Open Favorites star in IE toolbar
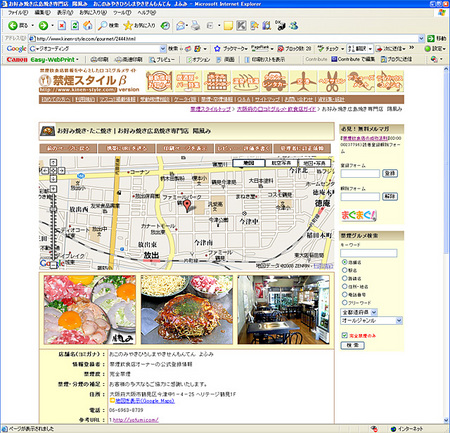This screenshot has height=433, width=450. coord(128,25)
